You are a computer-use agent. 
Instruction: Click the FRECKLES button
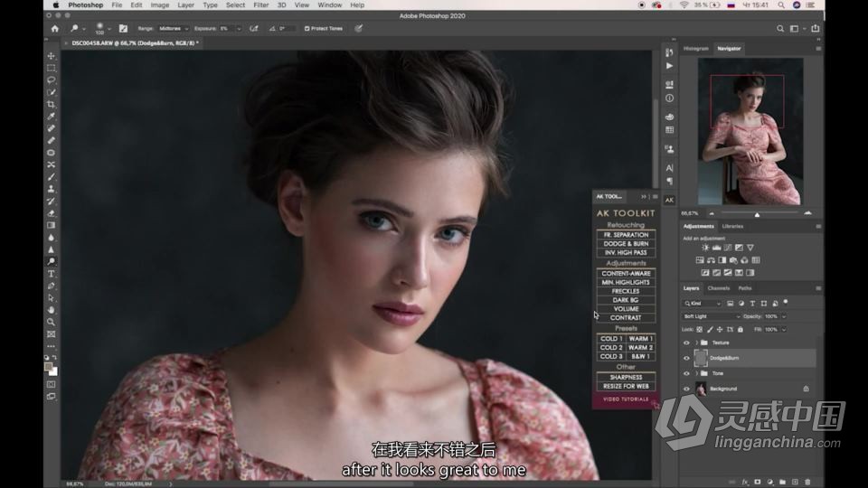[x=626, y=292]
